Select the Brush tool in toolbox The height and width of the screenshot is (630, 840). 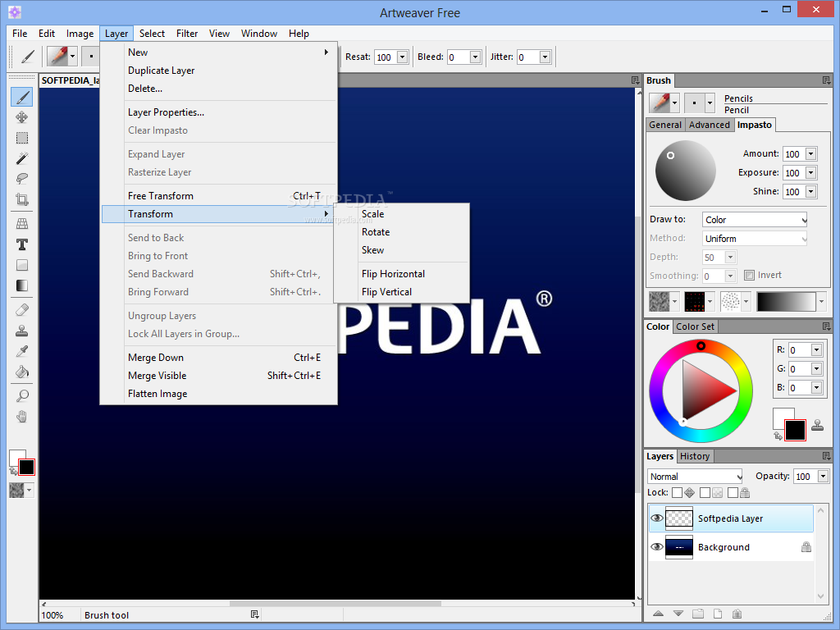22,97
